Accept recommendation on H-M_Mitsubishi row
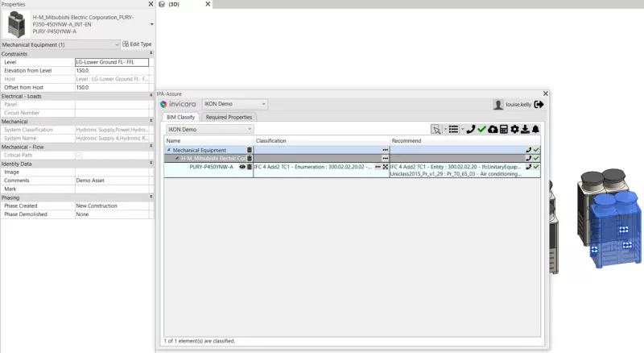The width and height of the screenshot is (644, 353). 536,159
